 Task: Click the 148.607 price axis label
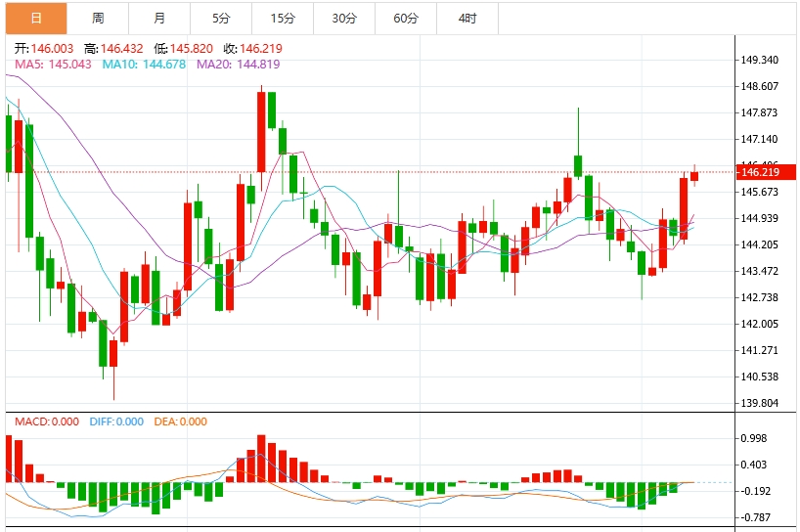(760, 86)
